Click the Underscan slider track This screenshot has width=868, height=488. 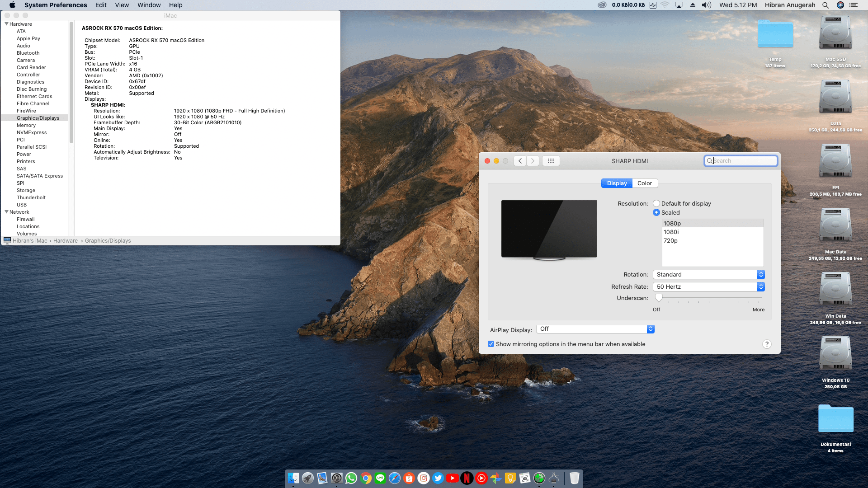710,298
